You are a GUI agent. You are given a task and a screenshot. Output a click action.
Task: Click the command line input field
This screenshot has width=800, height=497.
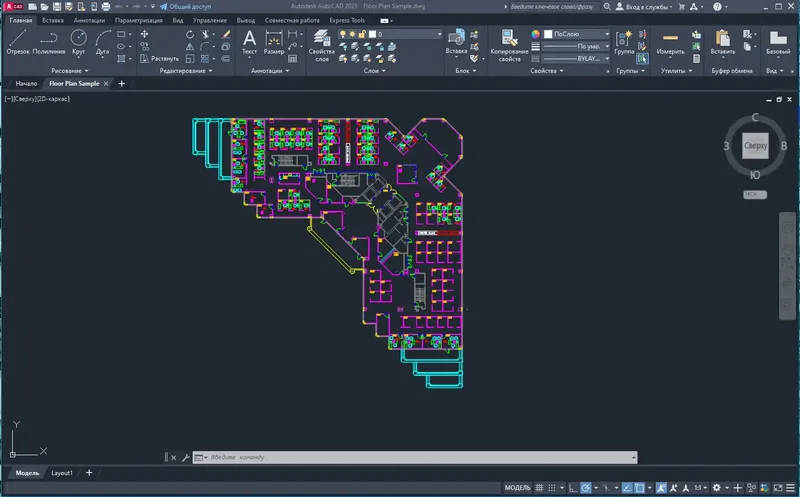(415, 457)
